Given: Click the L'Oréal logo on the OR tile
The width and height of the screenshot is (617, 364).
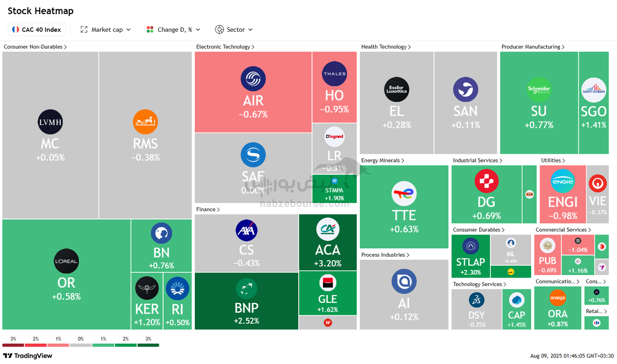Looking at the screenshot, I should click(66, 261).
